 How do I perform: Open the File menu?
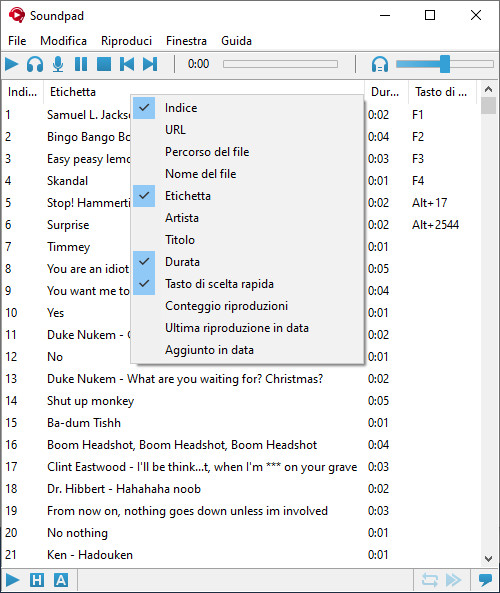coord(17,41)
